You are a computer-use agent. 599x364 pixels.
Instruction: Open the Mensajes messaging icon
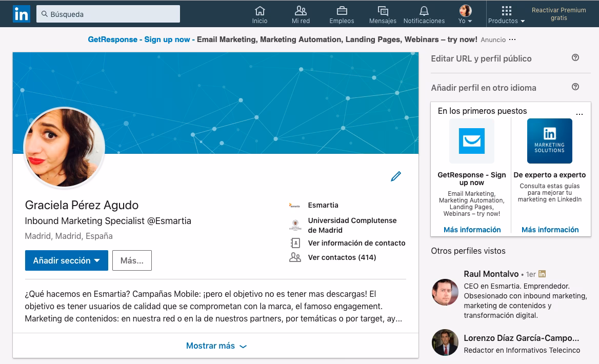pyautogui.click(x=383, y=11)
